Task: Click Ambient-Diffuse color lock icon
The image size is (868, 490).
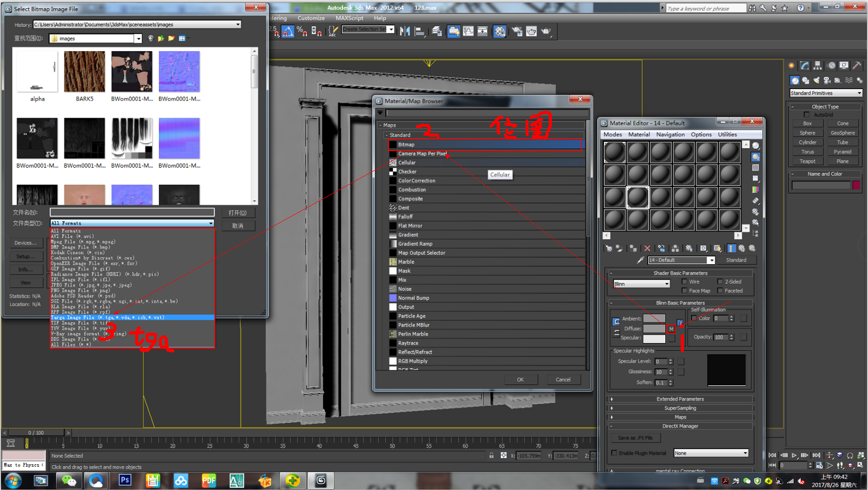Action: click(616, 322)
